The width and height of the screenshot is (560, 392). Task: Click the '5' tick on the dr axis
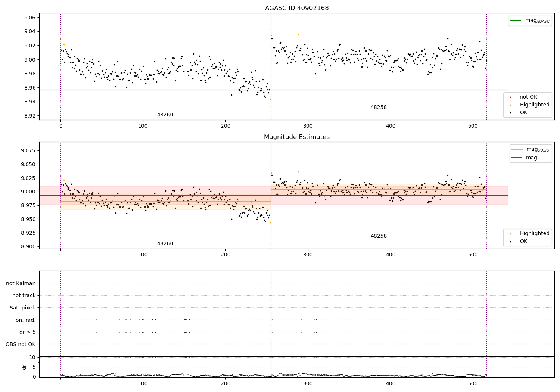coord(34,367)
